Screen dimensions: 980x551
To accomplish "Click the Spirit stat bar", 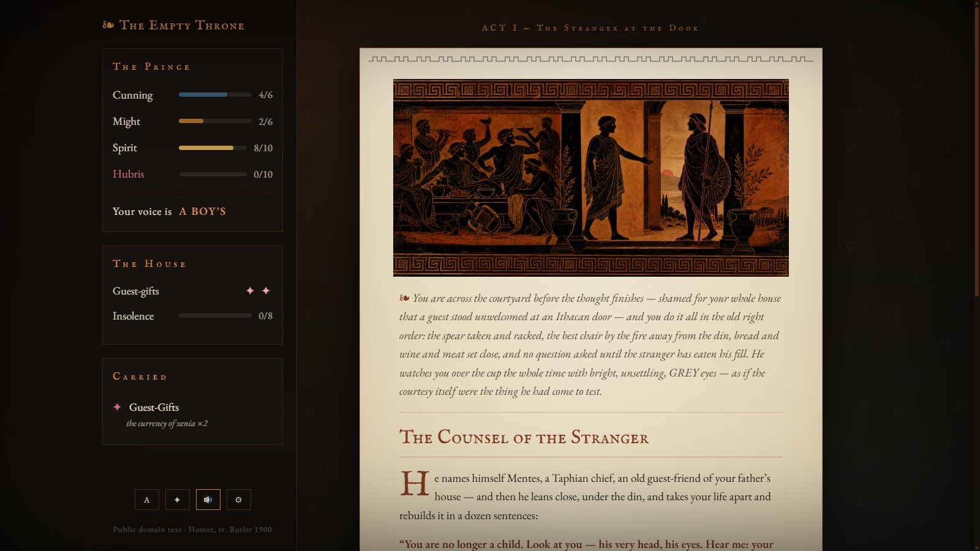I will [x=213, y=148].
